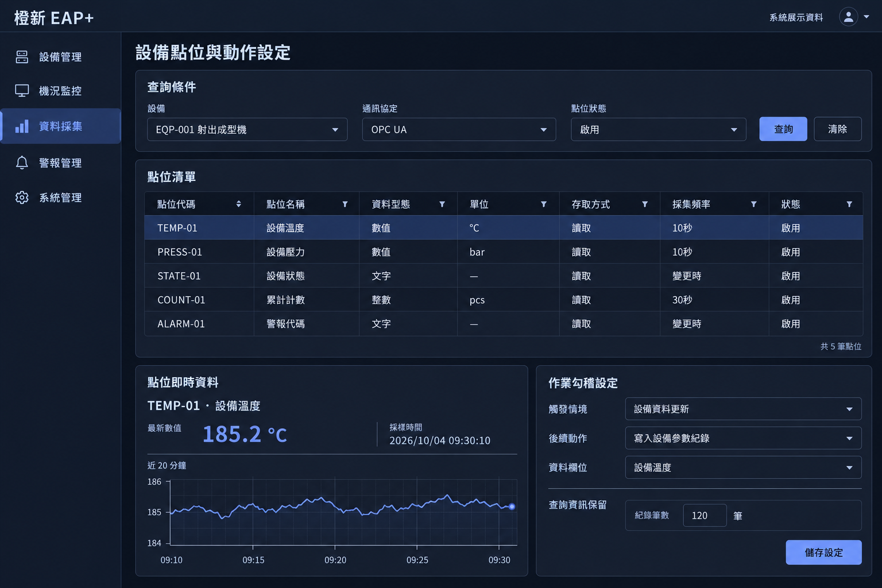
Task: Go to 系統管理 menu item
Action: [x=60, y=197]
